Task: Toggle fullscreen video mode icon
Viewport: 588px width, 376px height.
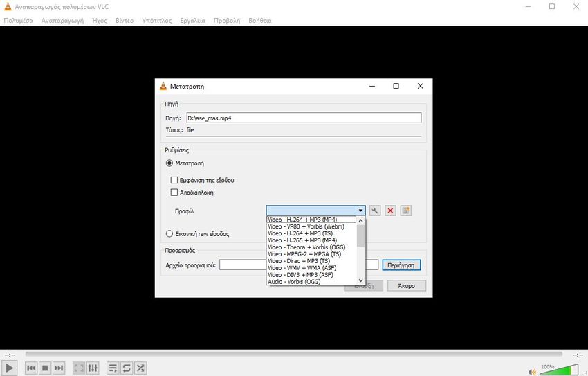Action: click(x=79, y=368)
